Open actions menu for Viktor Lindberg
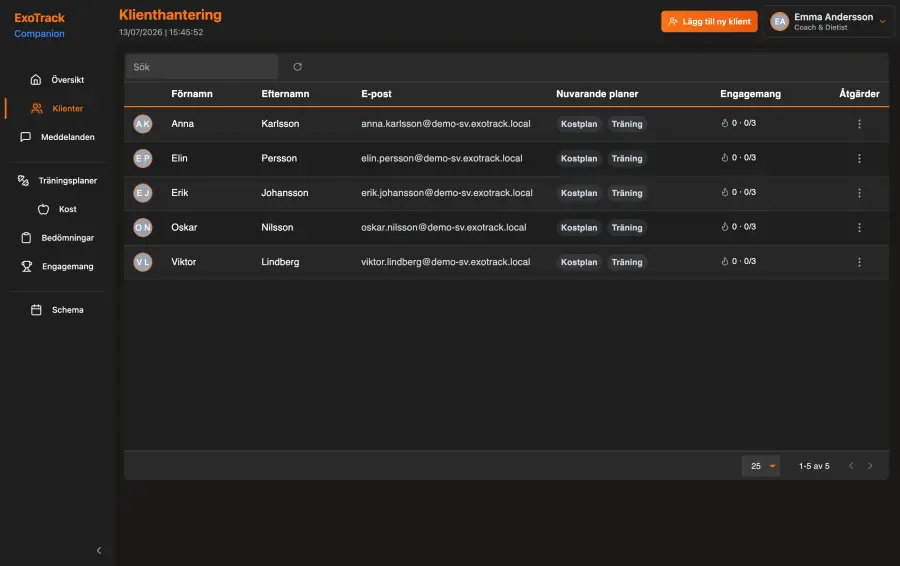 tap(859, 262)
